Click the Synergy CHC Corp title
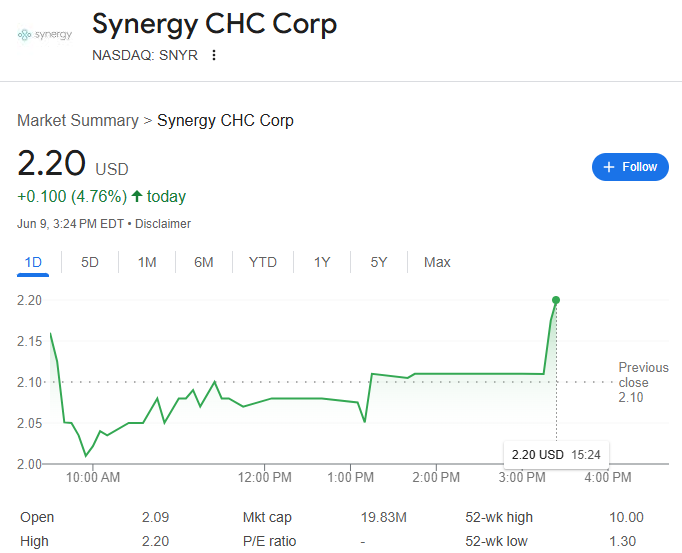 (x=214, y=23)
